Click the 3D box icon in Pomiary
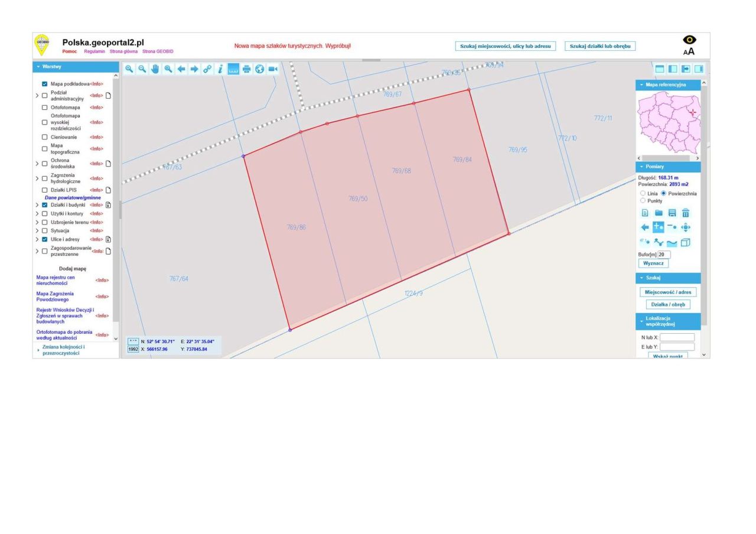The width and height of the screenshot is (756, 534). click(x=685, y=242)
